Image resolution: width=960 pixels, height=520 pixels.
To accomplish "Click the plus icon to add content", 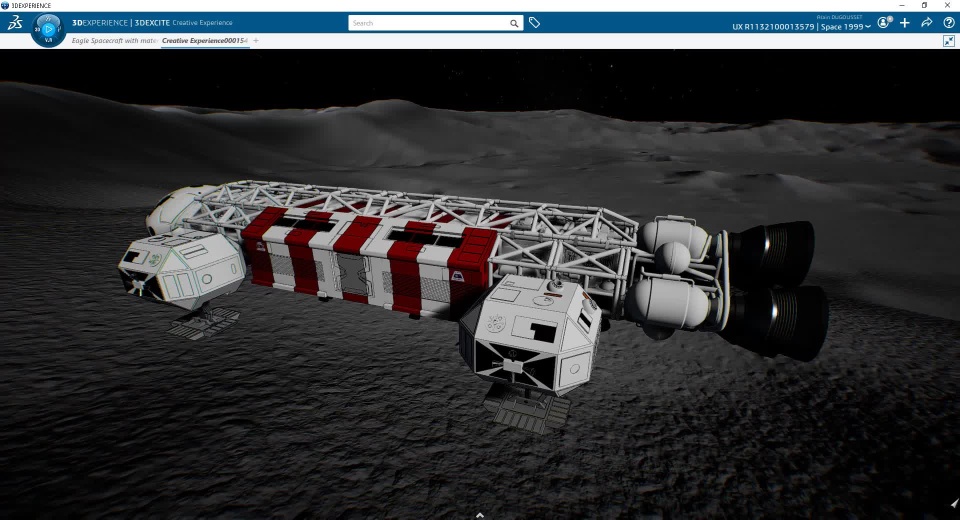I will click(905, 23).
